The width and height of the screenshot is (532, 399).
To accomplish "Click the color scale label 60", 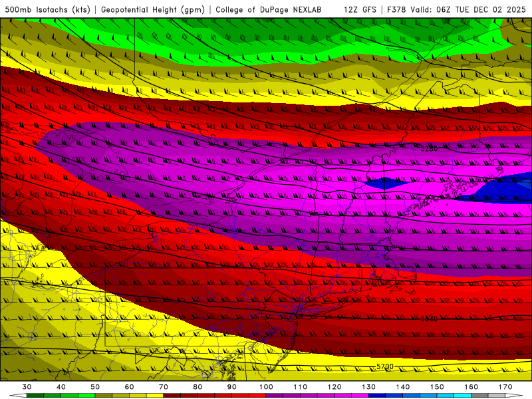I will [x=129, y=387].
